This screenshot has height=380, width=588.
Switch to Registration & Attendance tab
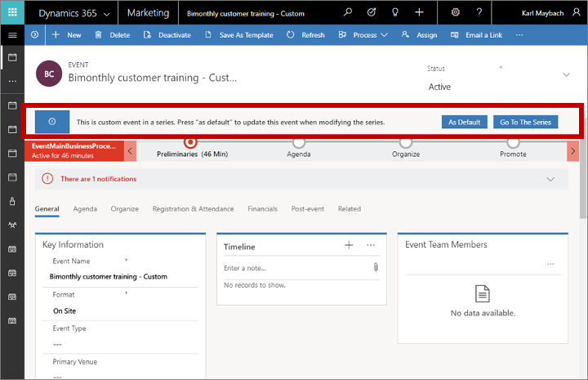point(193,209)
